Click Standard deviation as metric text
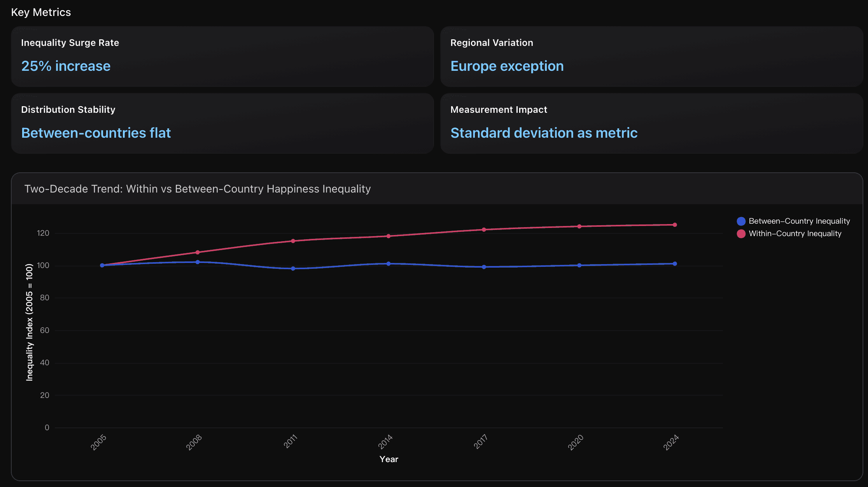Viewport: 868px width, 487px height. coord(544,133)
